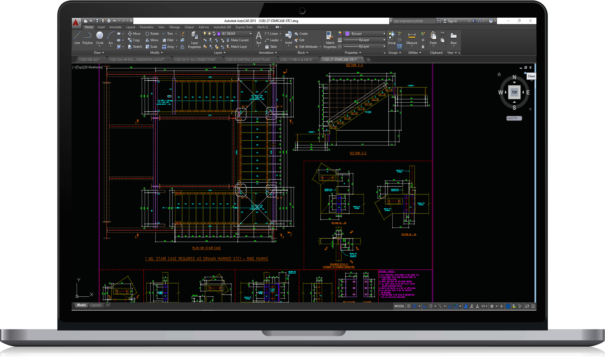The height and width of the screenshot is (364, 605).
Task: Use the Stretch tool
Action: pyautogui.click(x=135, y=47)
